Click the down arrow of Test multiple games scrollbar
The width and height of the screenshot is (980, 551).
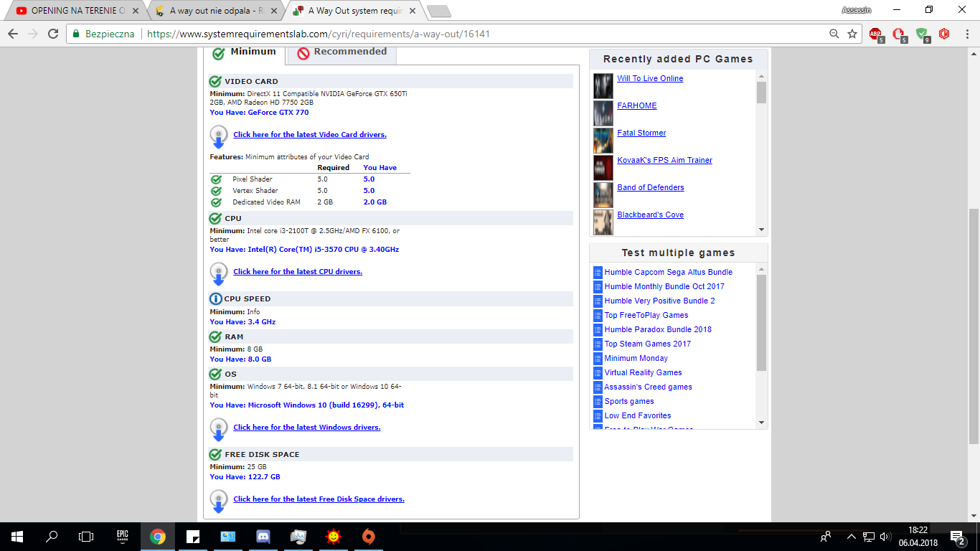point(761,423)
